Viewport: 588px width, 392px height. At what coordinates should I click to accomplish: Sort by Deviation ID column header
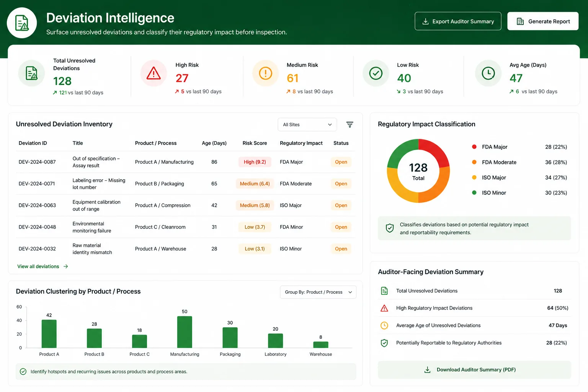click(33, 143)
